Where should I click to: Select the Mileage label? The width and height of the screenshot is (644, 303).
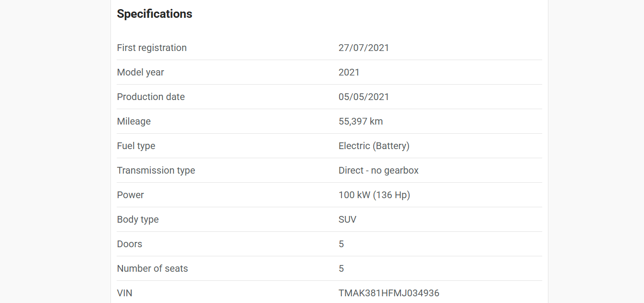(x=134, y=121)
